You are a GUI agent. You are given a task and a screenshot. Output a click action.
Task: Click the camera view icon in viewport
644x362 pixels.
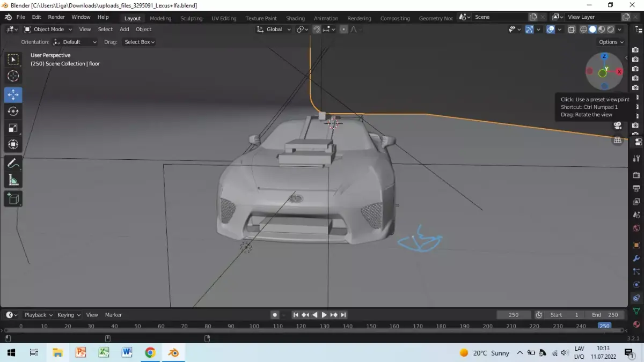(618, 126)
